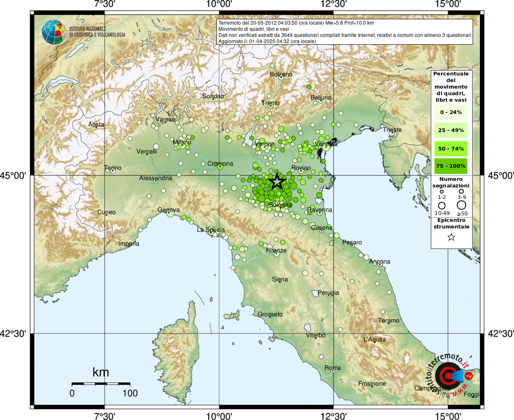Click the Bologna city label
Screen dimensions: 514x420
281,205
